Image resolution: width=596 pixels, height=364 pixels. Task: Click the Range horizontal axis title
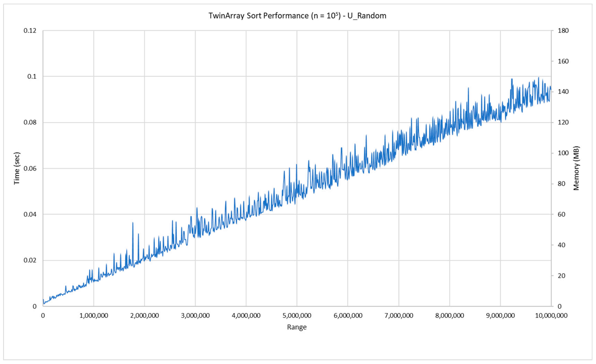point(297,327)
